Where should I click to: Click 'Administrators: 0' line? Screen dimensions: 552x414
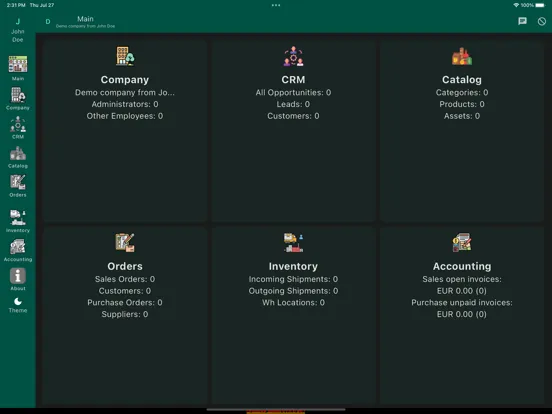125,104
